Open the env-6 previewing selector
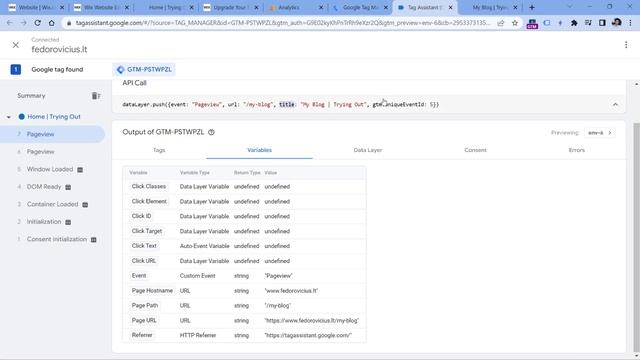The width and height of the screenshot is (640, 360). tap(599, 133)
